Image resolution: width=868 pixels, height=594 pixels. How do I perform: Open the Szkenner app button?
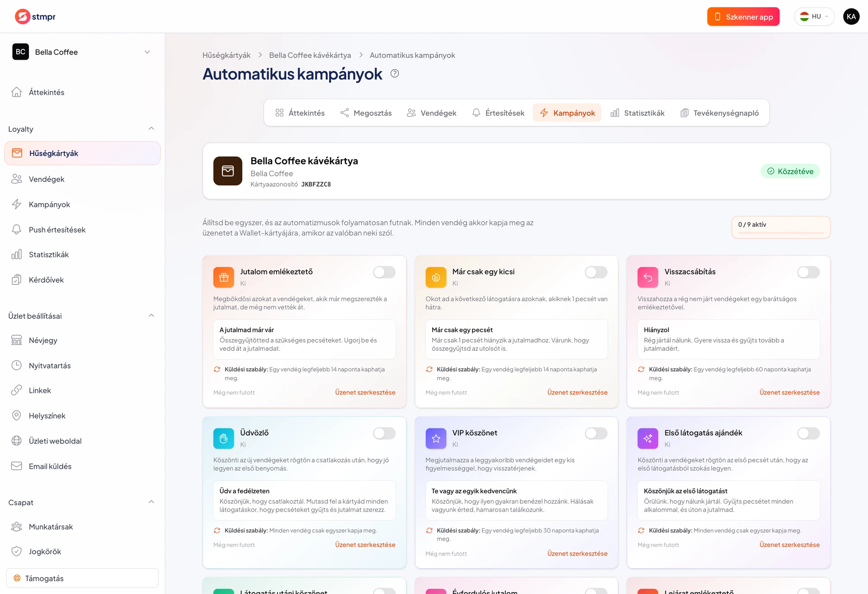tap(743, 17)
